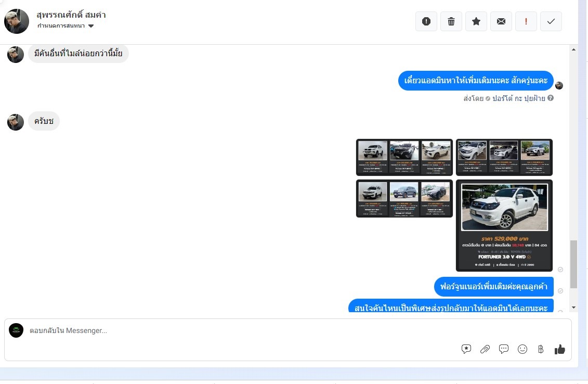
Task: Select message 'ฟอร์จูนเนอร์เพิ่มเติมค่ะคุณลูกค้า'
Action: (494, 286)
